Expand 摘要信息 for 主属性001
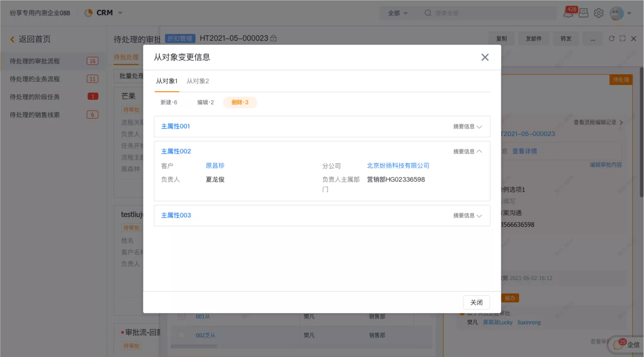 (x=467, y=127)
